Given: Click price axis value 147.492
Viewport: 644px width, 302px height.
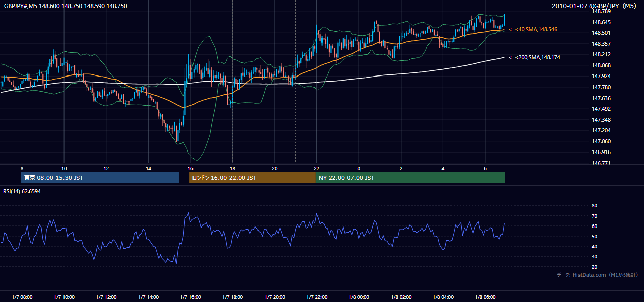Looking at the screenshot, I should [601, 109].
